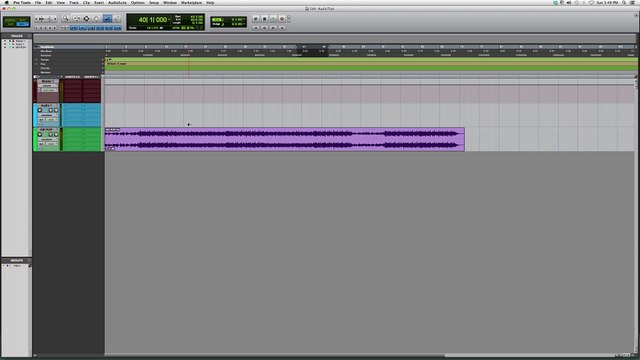Screen dimensions: 640x360
Task: Enable Slip edit mode
Action: [x=11, y=24]
